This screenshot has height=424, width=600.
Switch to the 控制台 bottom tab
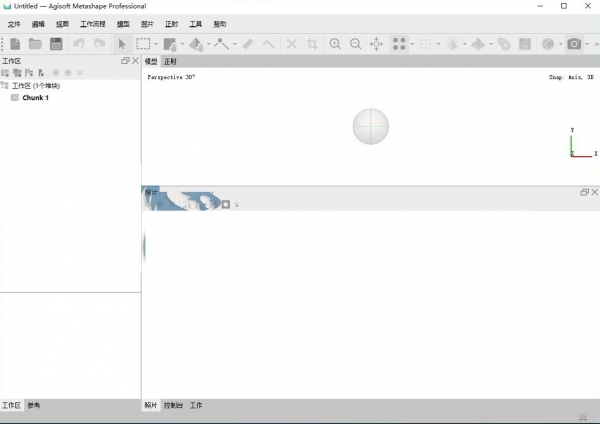(173, 405)
